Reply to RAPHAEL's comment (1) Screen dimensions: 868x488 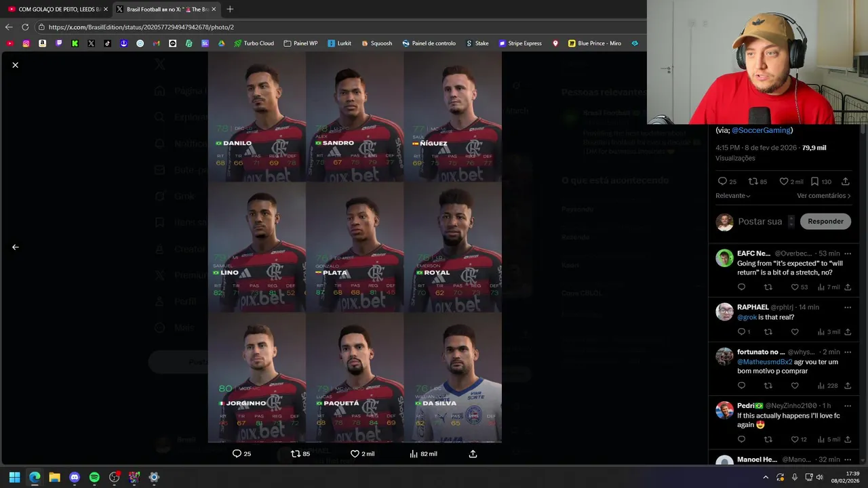744,332
